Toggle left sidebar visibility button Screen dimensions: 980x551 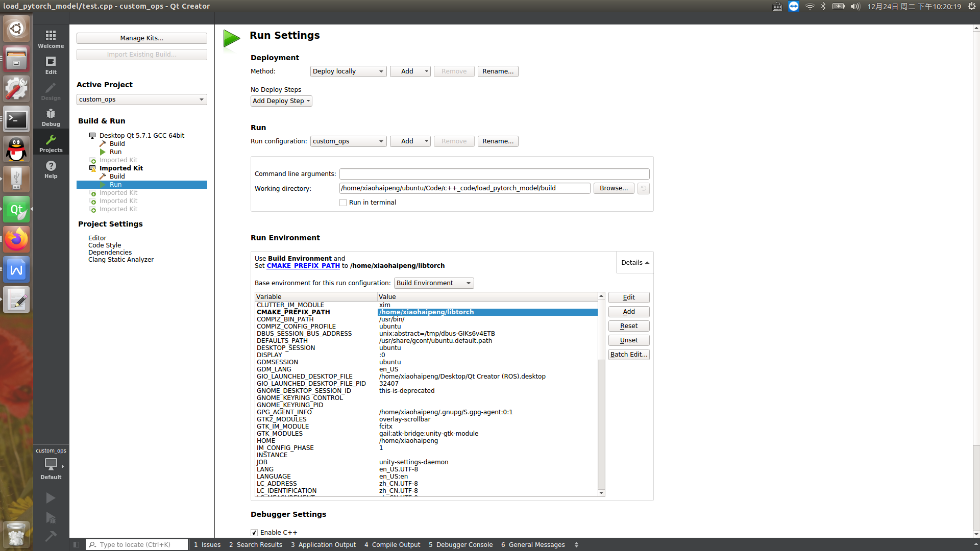point(76,544)
